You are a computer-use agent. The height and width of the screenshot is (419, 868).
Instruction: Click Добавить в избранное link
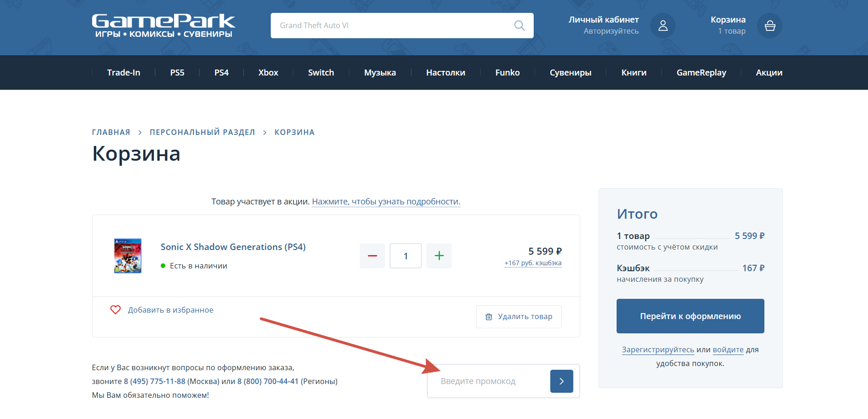pos(170,310)
